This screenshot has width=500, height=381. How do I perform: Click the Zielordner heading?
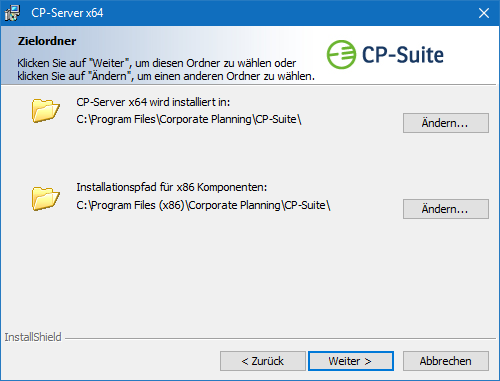(47, 41)
